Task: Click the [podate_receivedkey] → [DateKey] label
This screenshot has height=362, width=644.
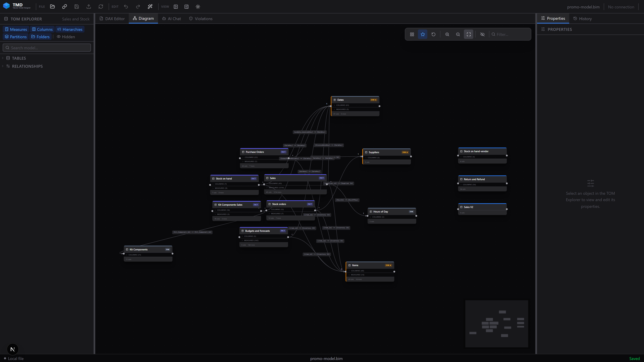Action: click(309, 132)
